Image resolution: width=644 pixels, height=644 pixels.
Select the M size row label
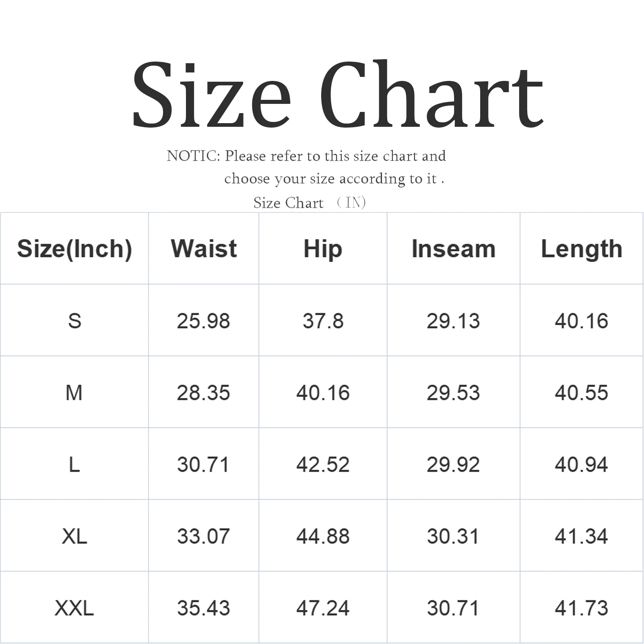pos(74,392)
